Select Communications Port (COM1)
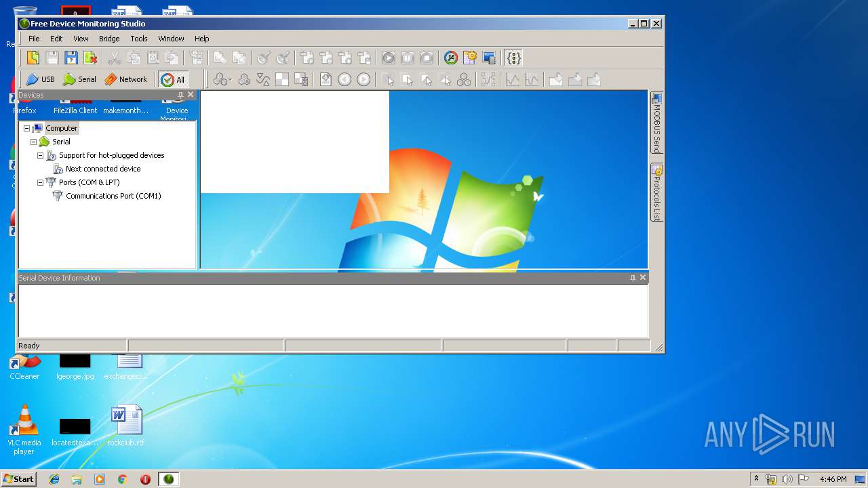 pos(113,196)
